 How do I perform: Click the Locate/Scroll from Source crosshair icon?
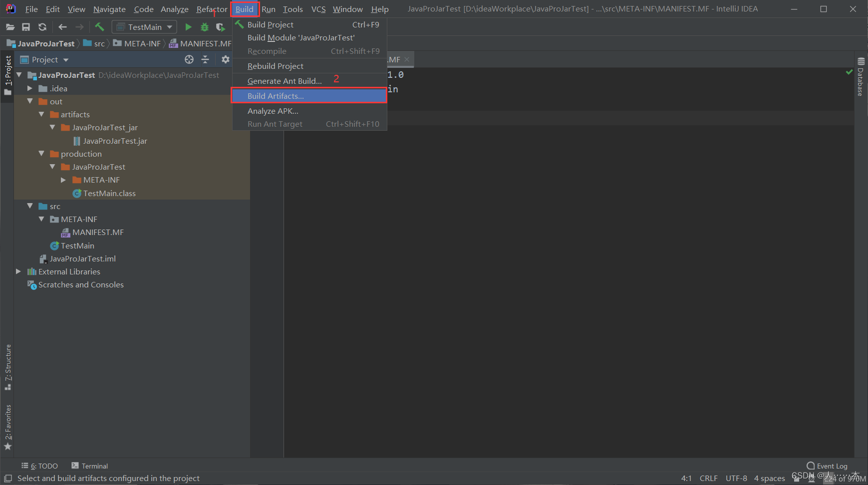point(189,59)
